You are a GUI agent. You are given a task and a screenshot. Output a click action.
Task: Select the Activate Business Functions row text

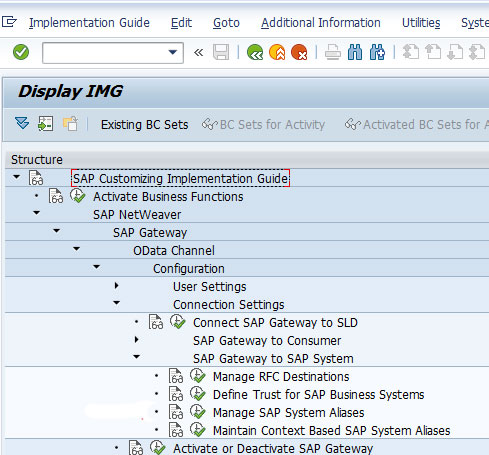pyautogui.click(x=168, y=197)
